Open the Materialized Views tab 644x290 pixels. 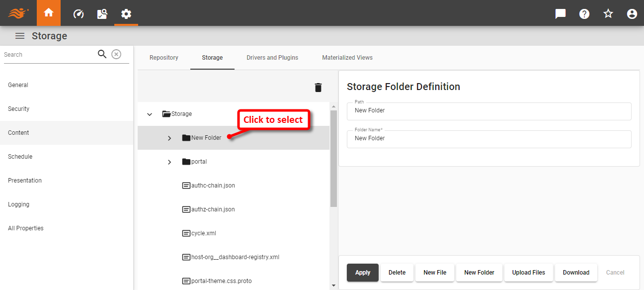347,58
